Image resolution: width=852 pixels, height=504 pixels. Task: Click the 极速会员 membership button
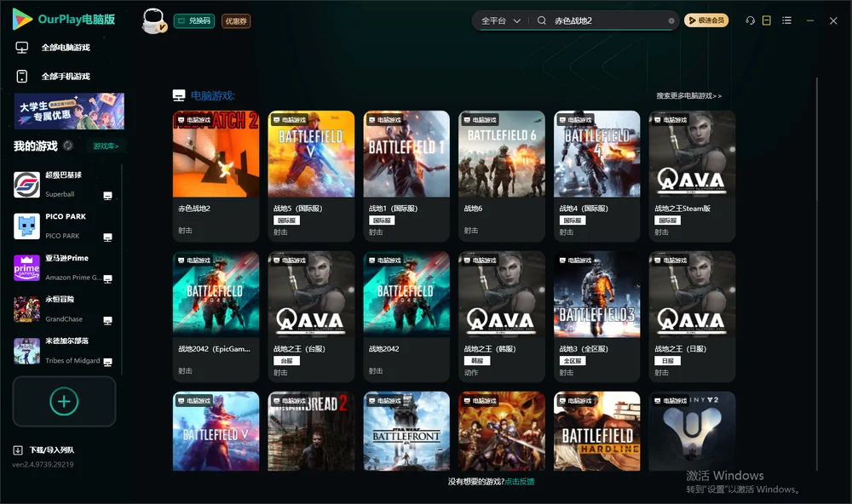point(706,20)
